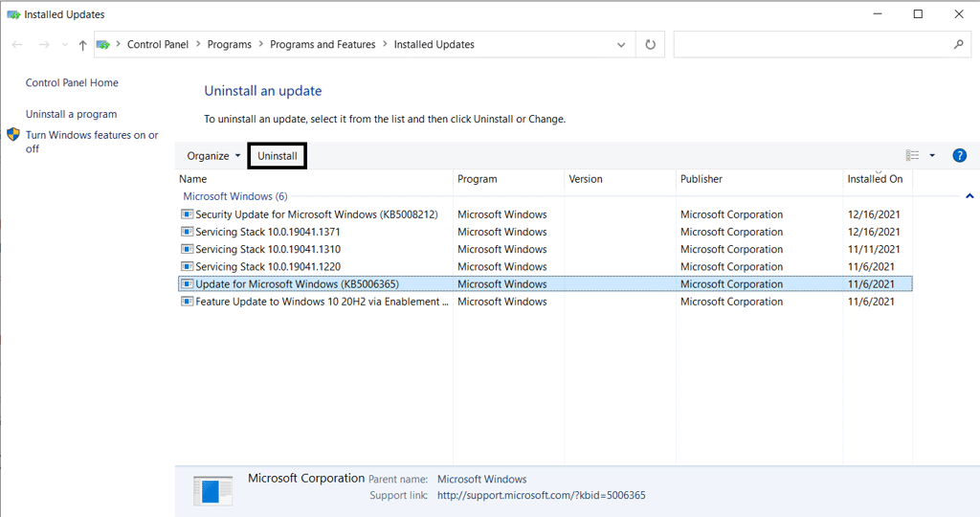Open the recent locations dropdown arrow
Viewport: 980px width, 517px height.
pos(65,45)
